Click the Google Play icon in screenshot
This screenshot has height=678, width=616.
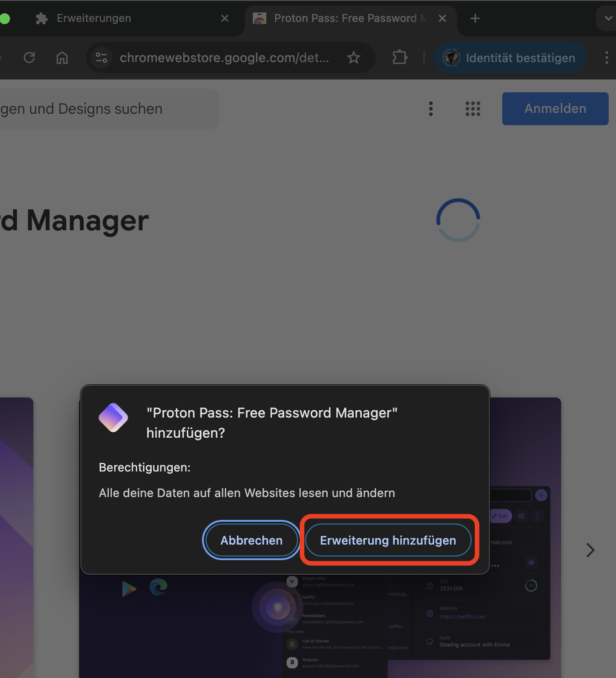[129, 589]
